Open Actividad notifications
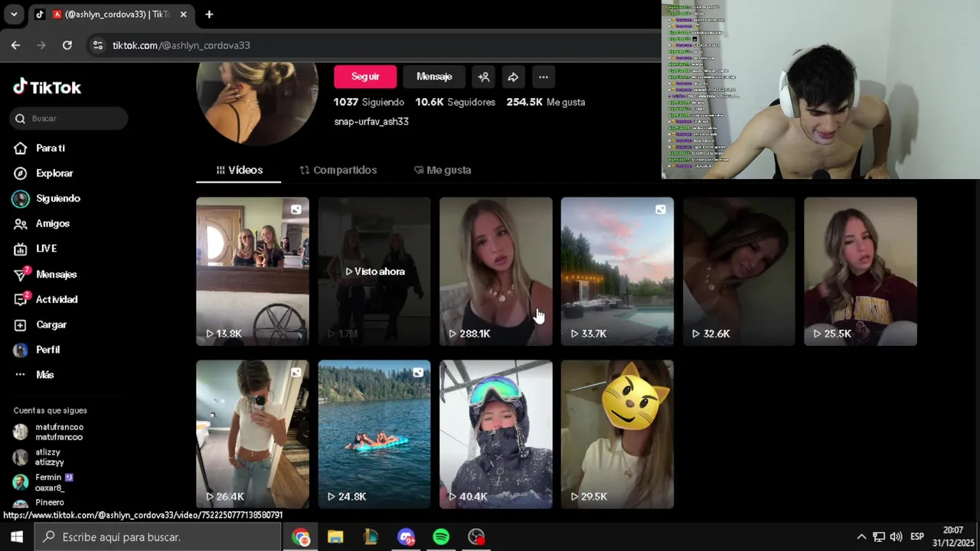This screenshot has width=980, height=551. tap(46, 299)
